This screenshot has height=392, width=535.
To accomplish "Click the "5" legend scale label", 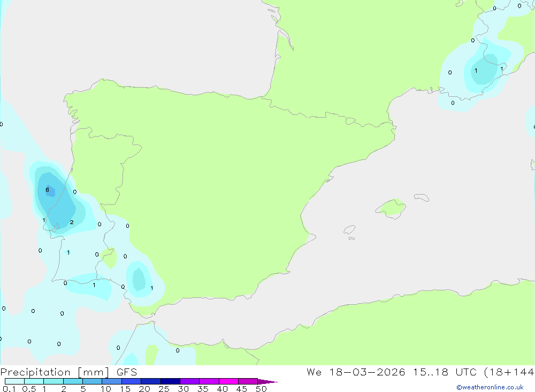I will tap(83, 389).
